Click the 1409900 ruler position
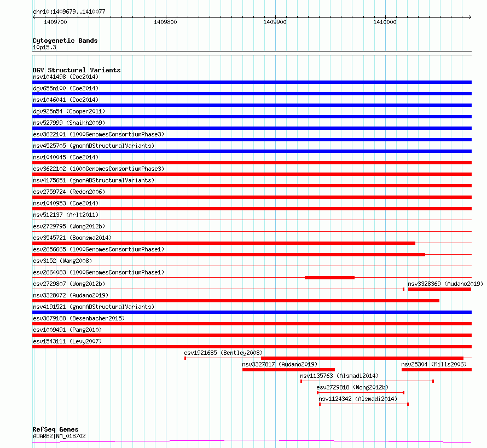 [x=275, y=22]
